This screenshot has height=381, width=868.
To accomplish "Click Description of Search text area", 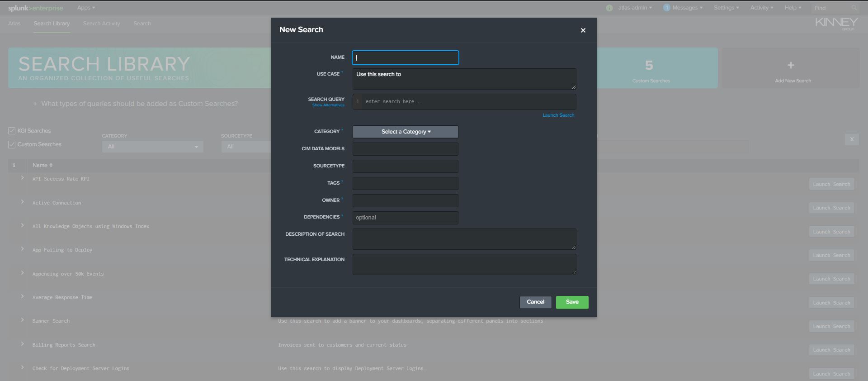I will click(464, 239).
